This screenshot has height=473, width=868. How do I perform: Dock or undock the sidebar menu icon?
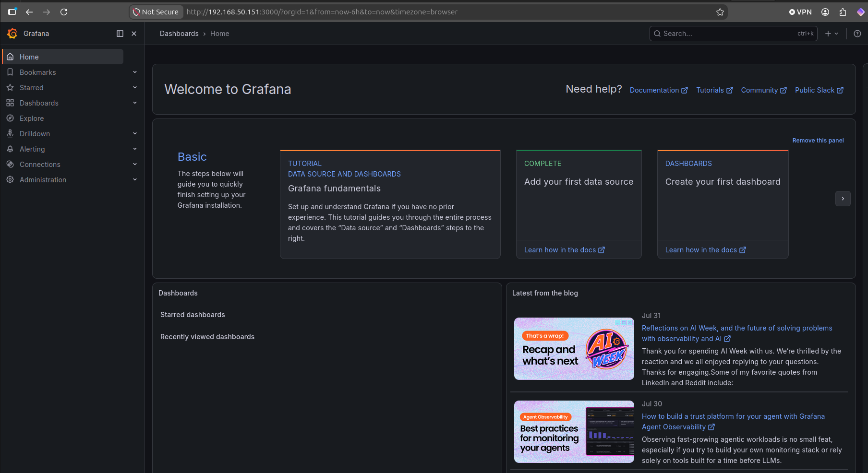(x=120, y=34)
